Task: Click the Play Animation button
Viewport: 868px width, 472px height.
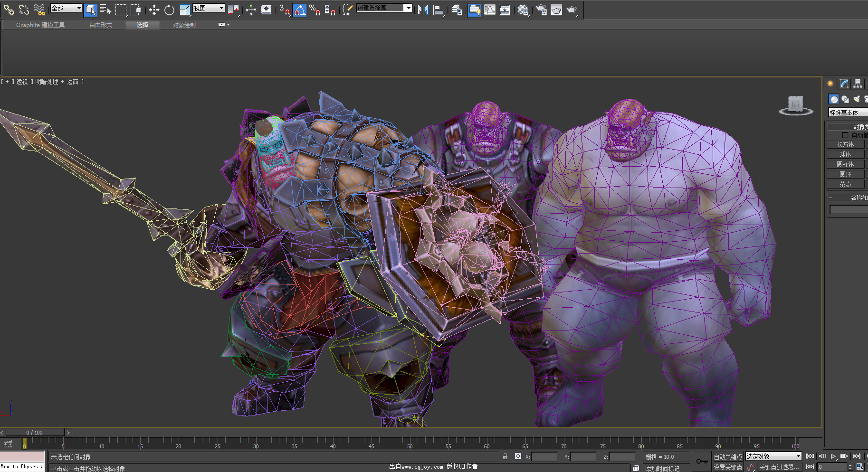Action: click(833, 456)
